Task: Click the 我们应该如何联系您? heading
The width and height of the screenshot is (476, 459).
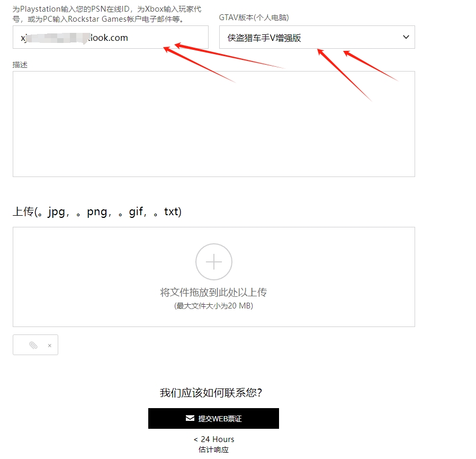Action: [211, 392]
